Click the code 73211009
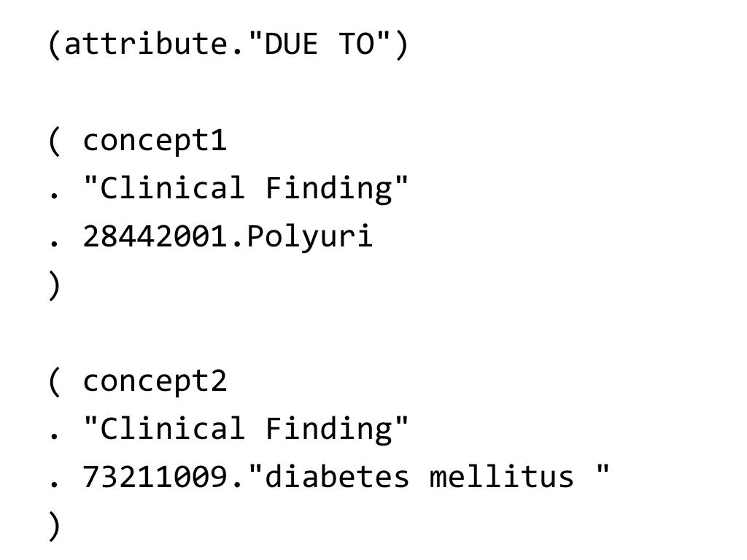The image size is (747, 560). 155,477
